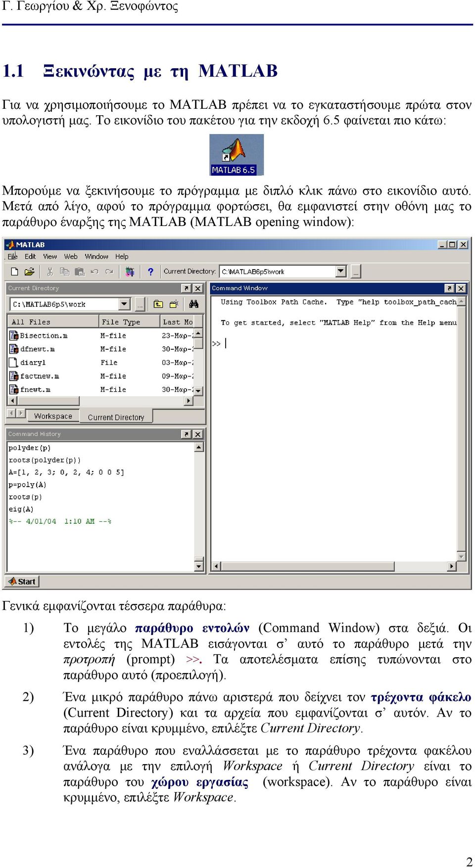Viewport: 475px width, 868px height.
Task: Close the Current Directory panel
Action: tap(197, 288)
